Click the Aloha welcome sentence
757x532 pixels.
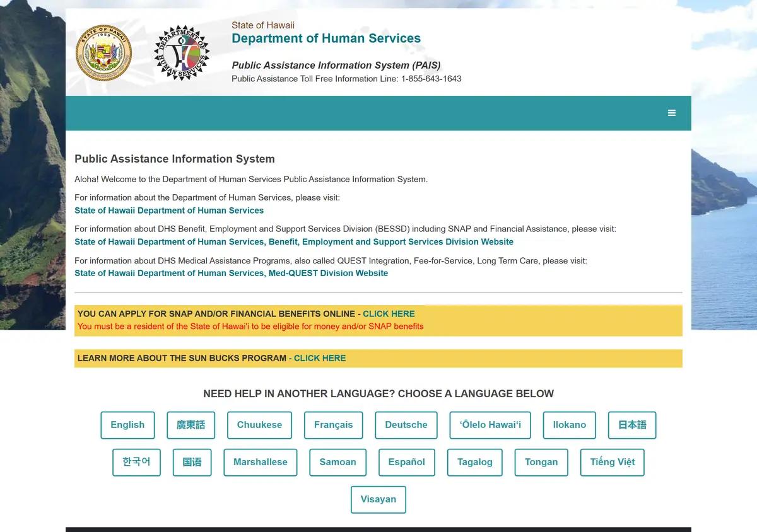251,180
